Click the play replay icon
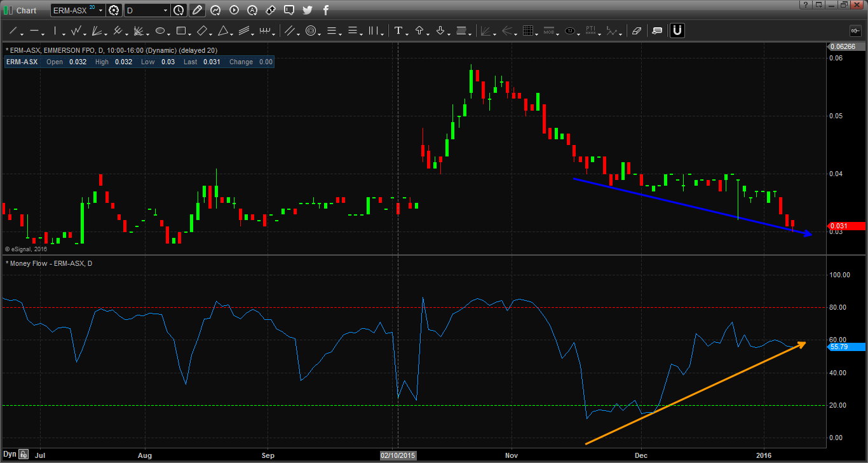The width and height of the screenshot is (868, 463). (x=234, y=10)
